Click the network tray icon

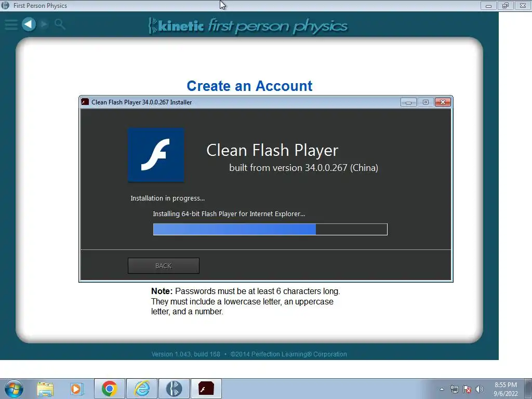(x=454, y=389)
